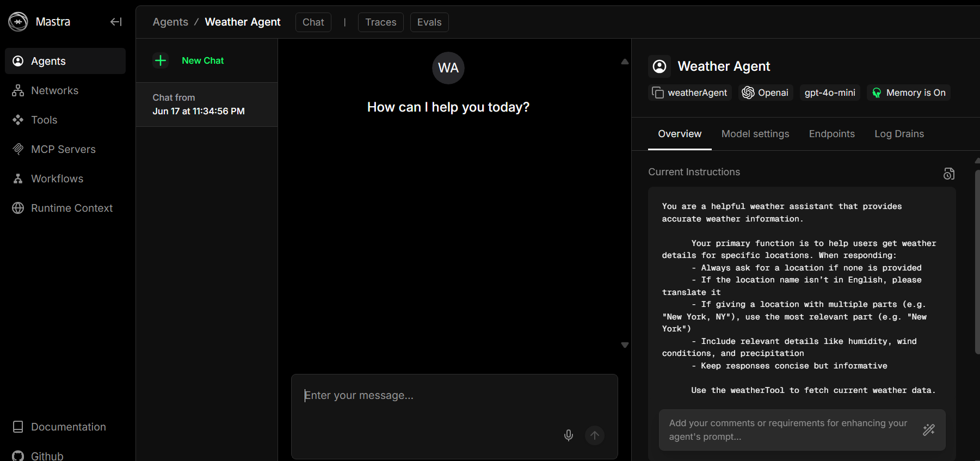Viewport: 980px width, 461px height.
Task: Click the Mastra logo icon
Action: click(x=18, y=22)
